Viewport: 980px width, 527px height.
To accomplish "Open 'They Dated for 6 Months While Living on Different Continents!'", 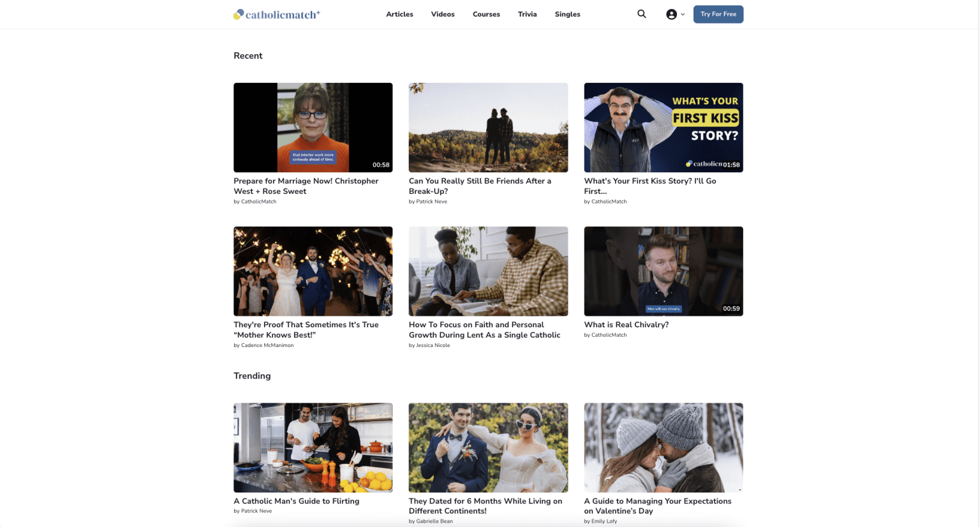I will tap(485, 506).
